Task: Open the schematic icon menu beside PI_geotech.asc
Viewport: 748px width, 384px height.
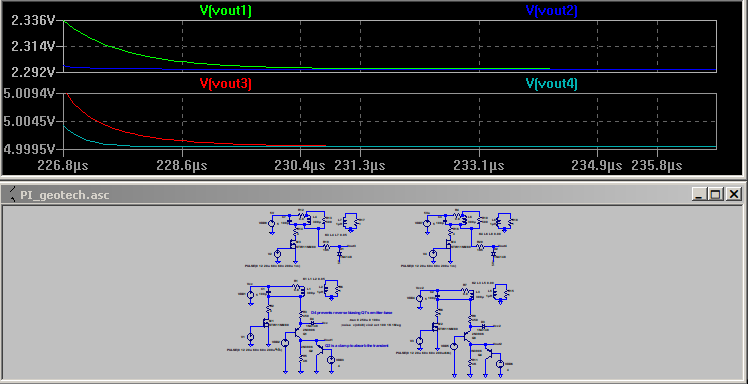Action: [12, 195]
